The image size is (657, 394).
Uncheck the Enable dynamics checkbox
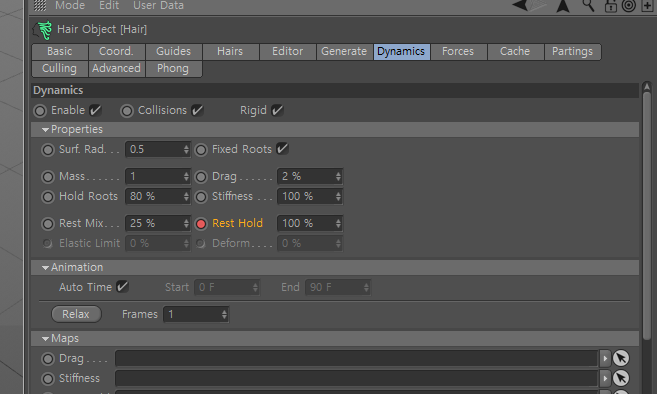[96, 110]
